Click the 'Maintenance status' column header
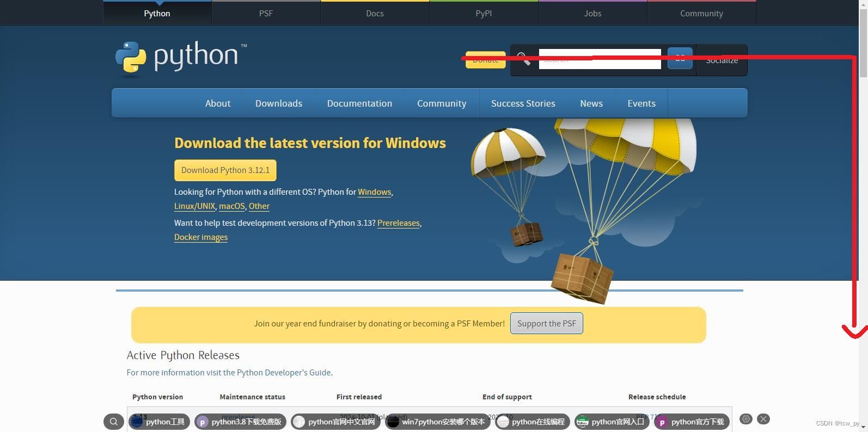868x432 pixels. pyautogui.click(x=253, y=397)
